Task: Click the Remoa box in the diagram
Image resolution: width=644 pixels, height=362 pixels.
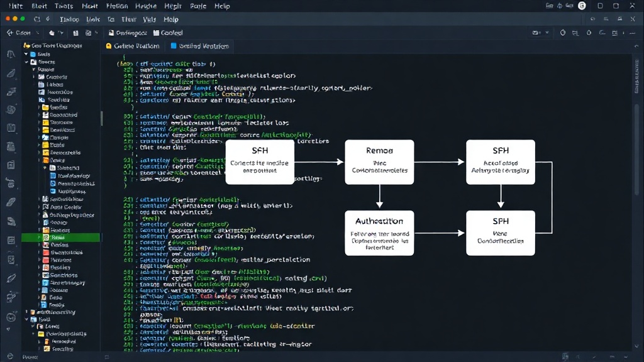Action: tap(379, 162)
